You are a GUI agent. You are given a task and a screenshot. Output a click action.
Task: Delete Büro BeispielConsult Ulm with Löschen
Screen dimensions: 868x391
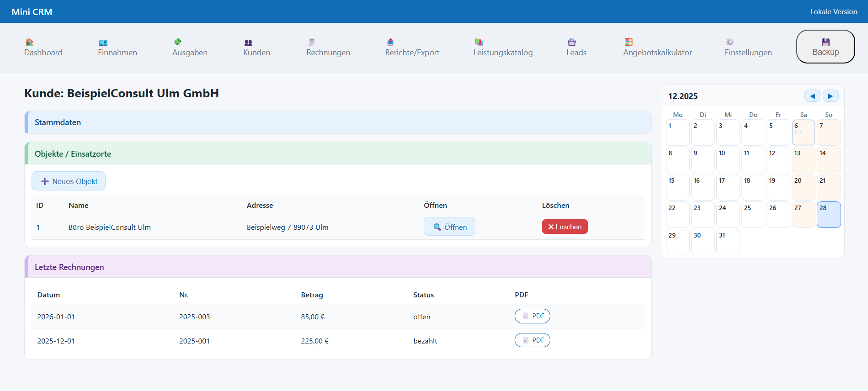point(564,227)
